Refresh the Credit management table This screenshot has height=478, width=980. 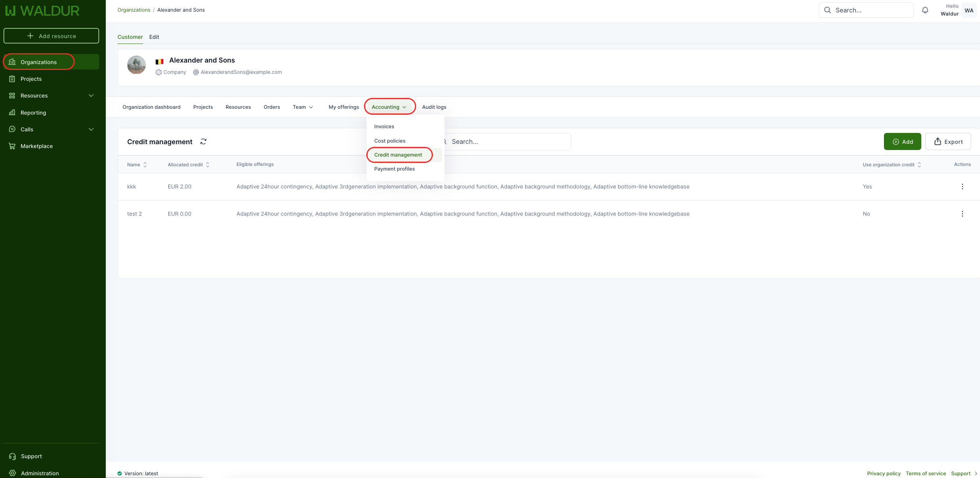point(203,141)
